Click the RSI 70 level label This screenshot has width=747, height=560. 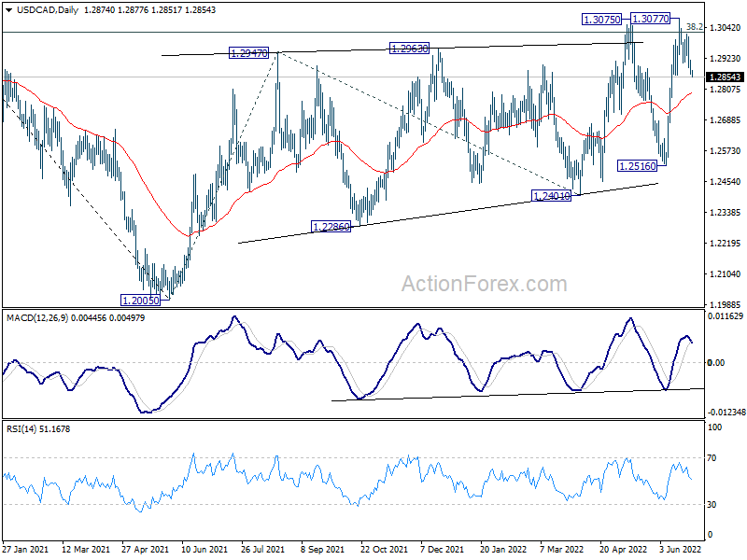coord(712,458)
